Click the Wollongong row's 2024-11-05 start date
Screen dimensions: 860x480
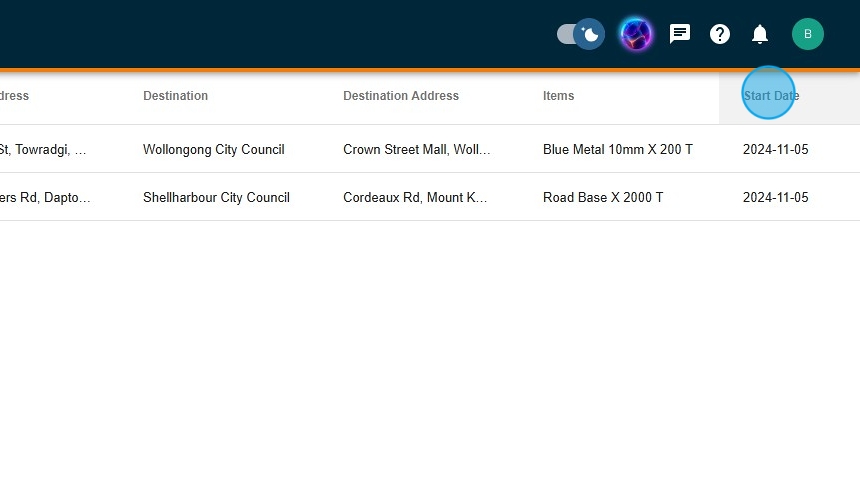pos(776,150)
